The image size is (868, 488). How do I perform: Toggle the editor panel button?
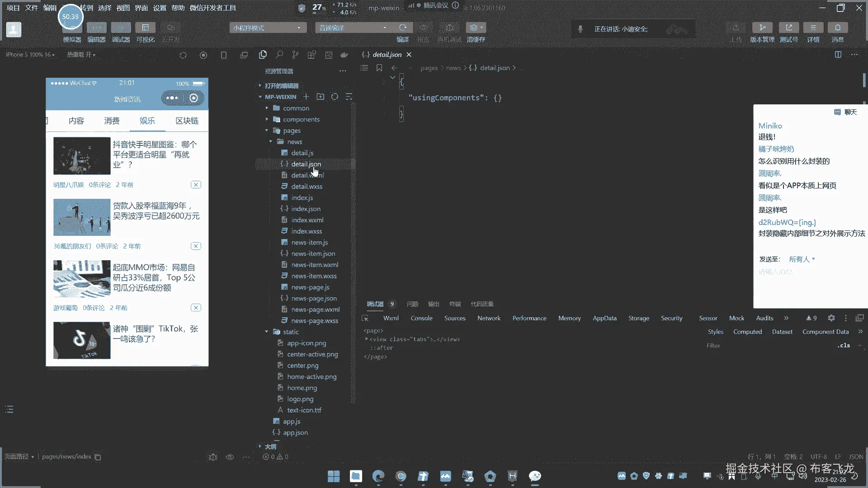(96, 28)
